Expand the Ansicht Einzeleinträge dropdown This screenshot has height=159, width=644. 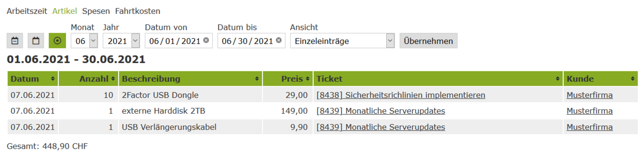(x=342, y=41)
